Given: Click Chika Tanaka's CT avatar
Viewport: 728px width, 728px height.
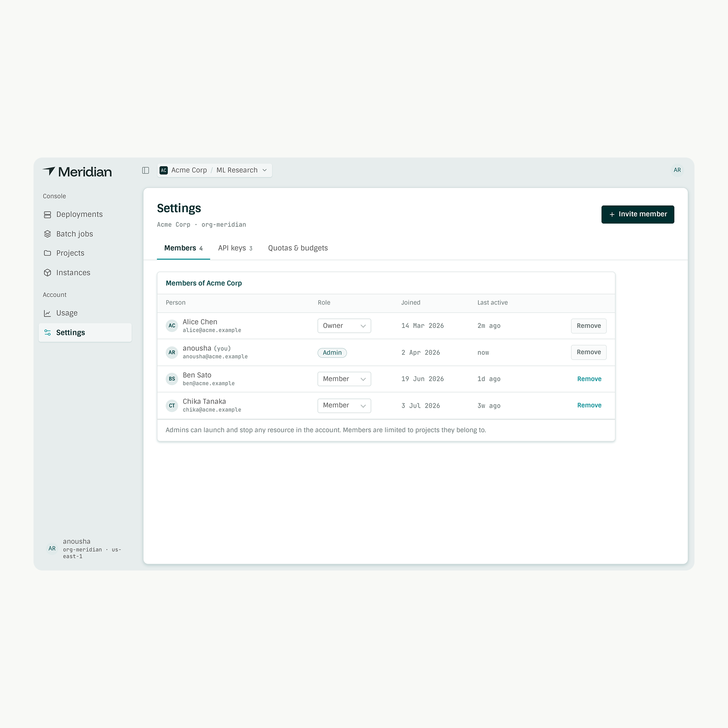Looking at the screenshot, I should click(172, 405).
